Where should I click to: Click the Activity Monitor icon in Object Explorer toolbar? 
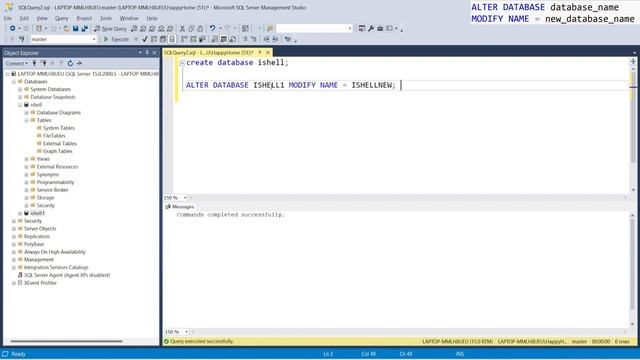(79, 63)
